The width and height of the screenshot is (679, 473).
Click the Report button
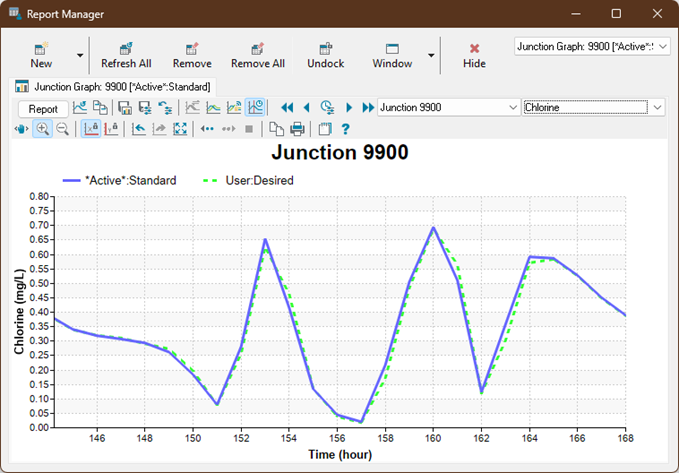[43, 109]
